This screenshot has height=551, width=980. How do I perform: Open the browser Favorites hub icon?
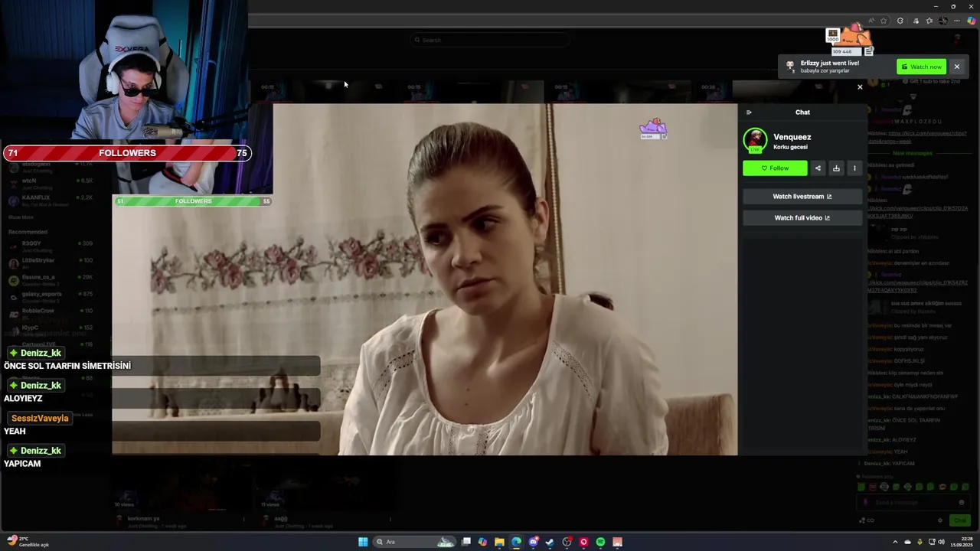point(929,21)
